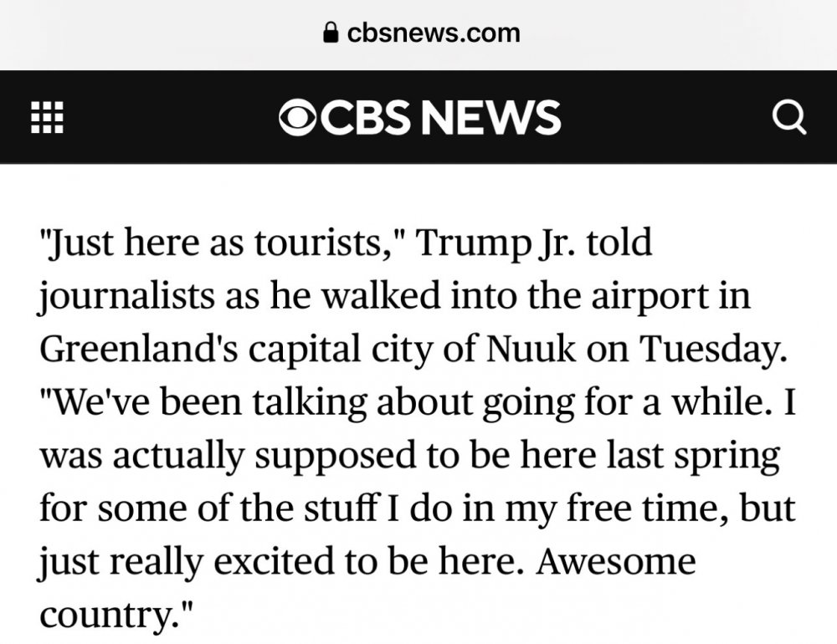Tap the padlock security icon
The image size is (837, 644).
(331, 33)
